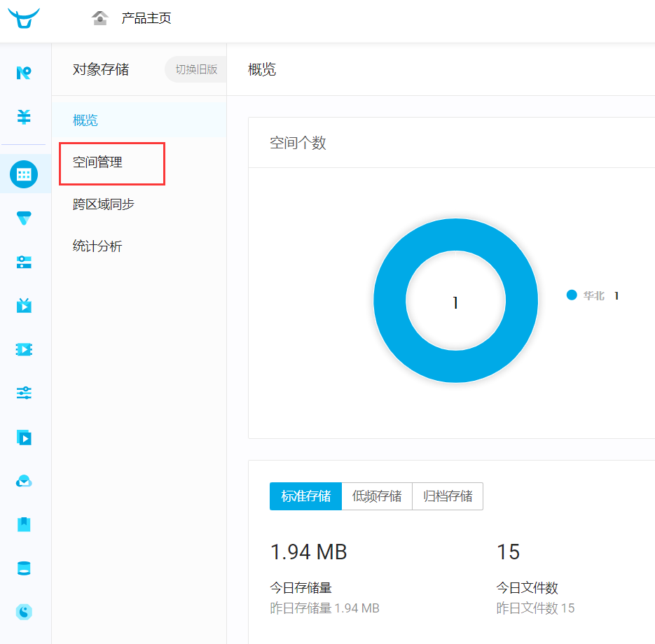Open 跨区域同步 menu item
Screen dimensions: 655x644
(x=103, y=204)
